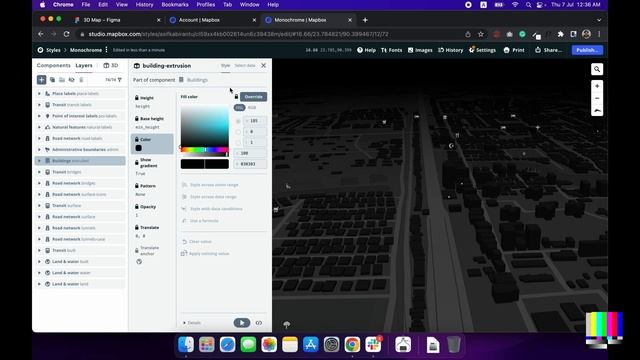Group layers using folder icon
The image size is (640, 360).
(62, 80)
